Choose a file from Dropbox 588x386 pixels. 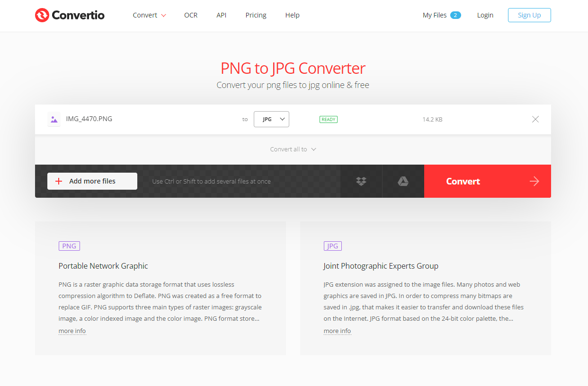(361, 181)
